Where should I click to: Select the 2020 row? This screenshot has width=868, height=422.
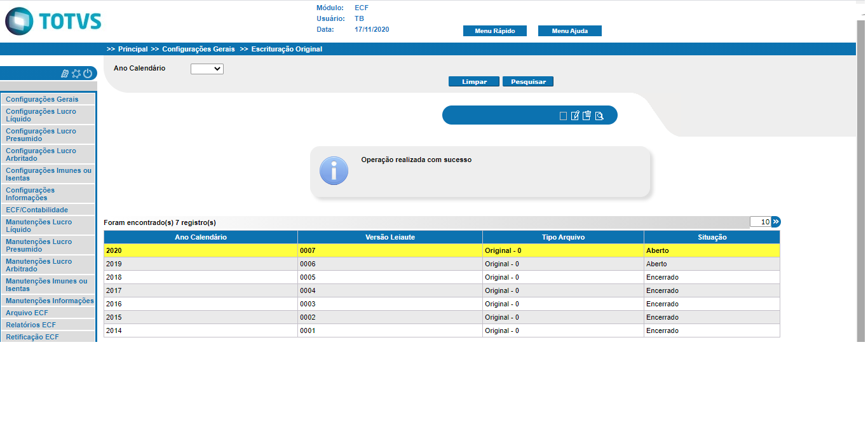[x=442, y=250]
